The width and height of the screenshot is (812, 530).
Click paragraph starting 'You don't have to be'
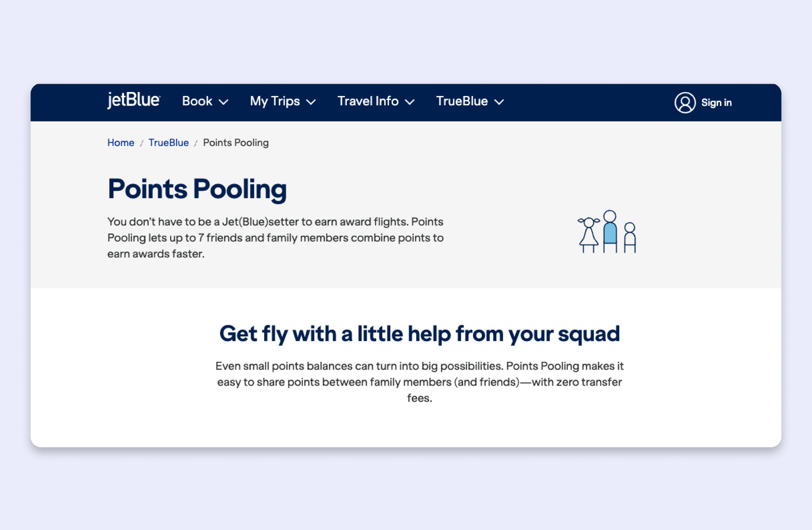point(276,238)
